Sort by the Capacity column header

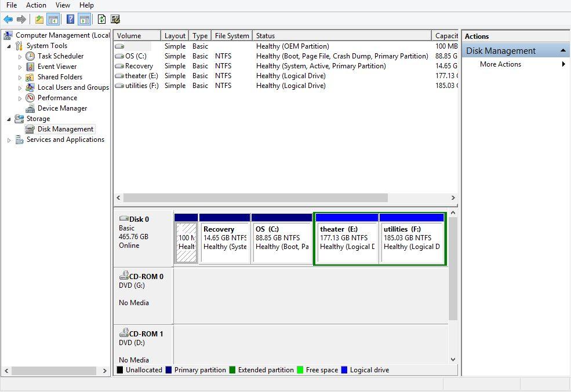pos(445,36)
